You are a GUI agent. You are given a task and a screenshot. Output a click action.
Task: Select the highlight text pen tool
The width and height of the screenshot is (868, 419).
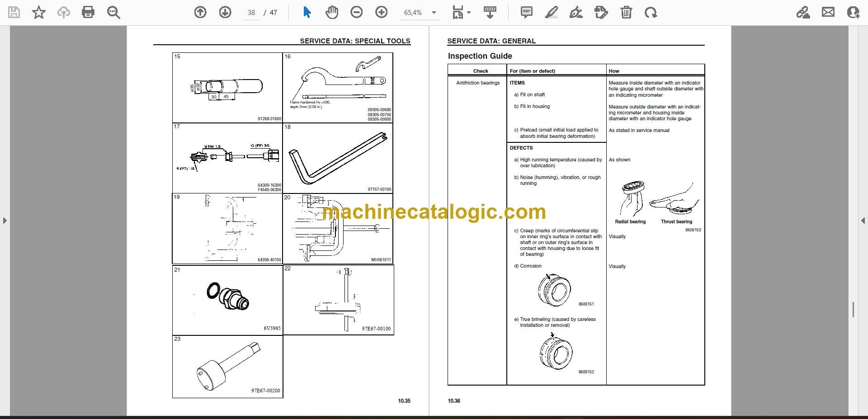point(552,13)
